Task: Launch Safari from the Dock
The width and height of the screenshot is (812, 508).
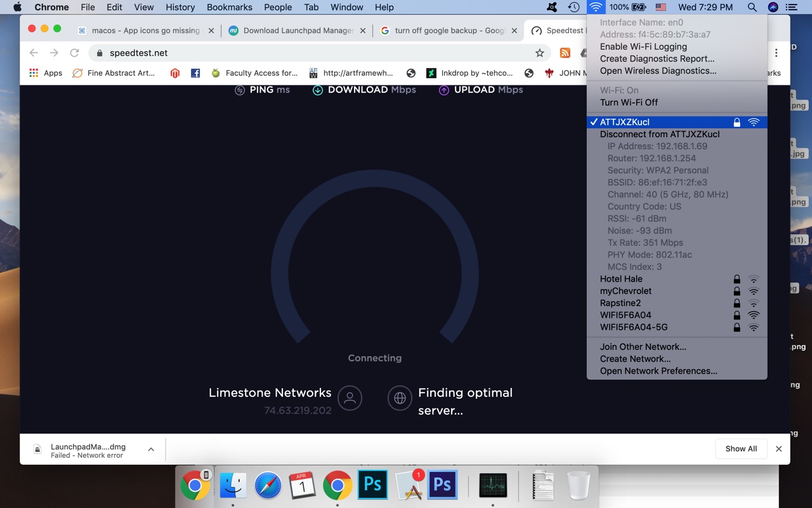Action: [268, 486]
